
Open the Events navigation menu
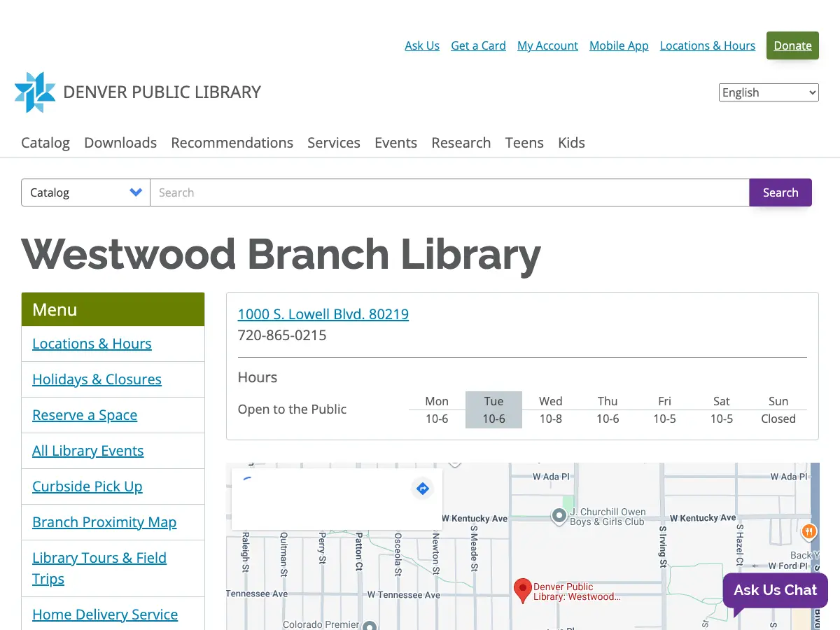click(x=395, y=143)
